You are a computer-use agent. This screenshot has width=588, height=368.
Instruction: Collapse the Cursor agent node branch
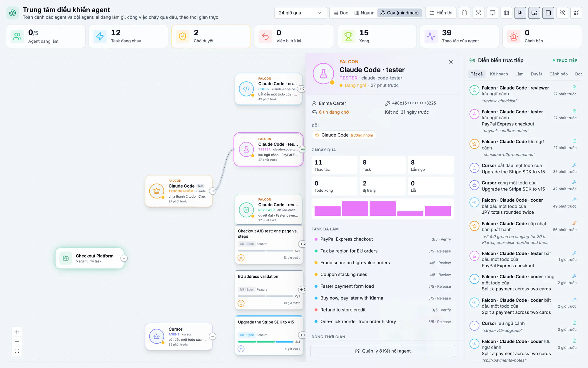click(213, 336)
